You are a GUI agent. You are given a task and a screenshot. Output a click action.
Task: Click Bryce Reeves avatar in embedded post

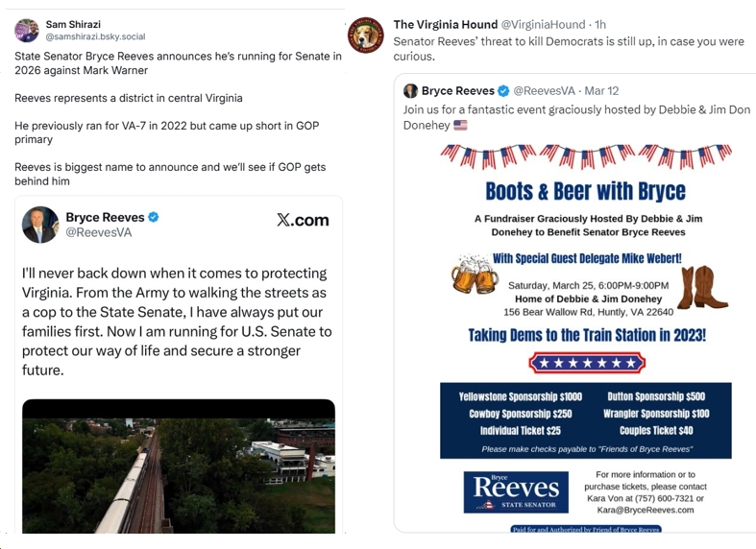click(40, 225)
